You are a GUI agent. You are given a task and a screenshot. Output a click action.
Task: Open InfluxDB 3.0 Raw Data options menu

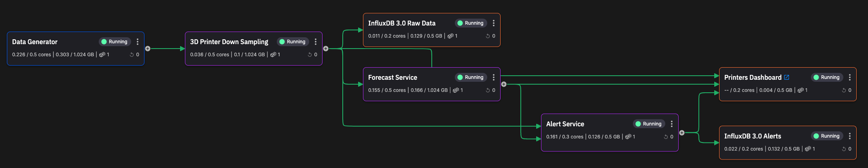tap(494, 23)
